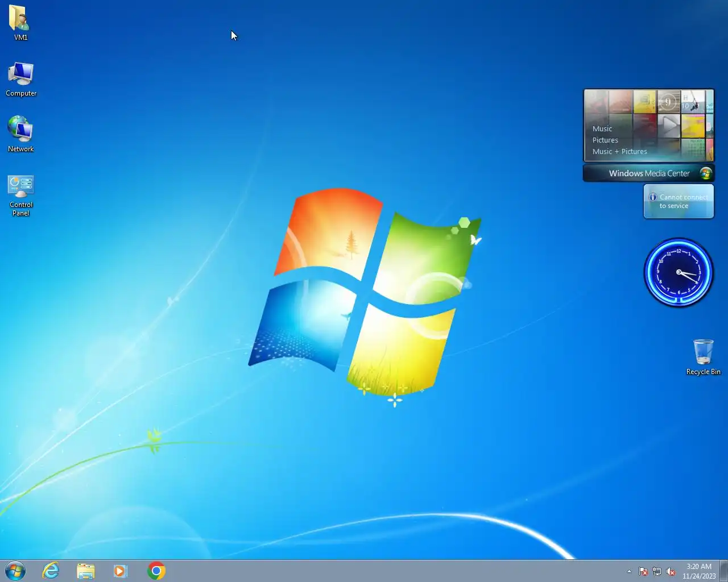This screenshot has width=728, height=582.
Task: Launch Internet Explorer from the taskbar
Action: [x=51, y=571]
